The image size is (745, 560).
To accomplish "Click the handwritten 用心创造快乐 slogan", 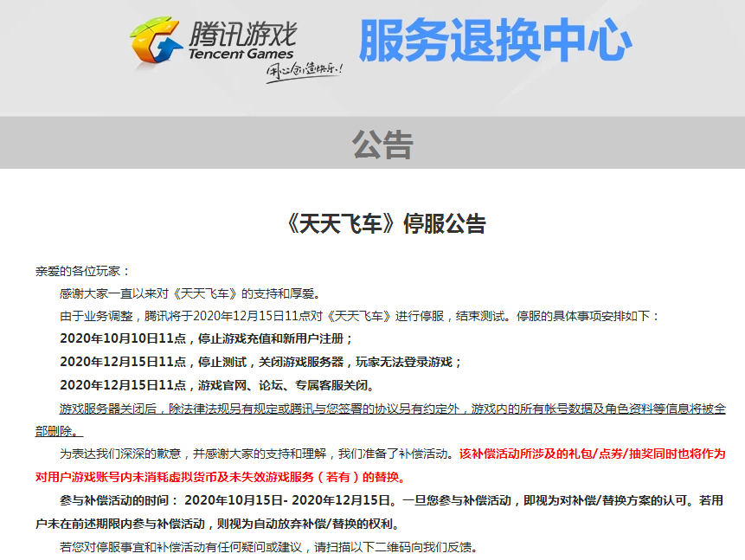I will tap(305, 72).
